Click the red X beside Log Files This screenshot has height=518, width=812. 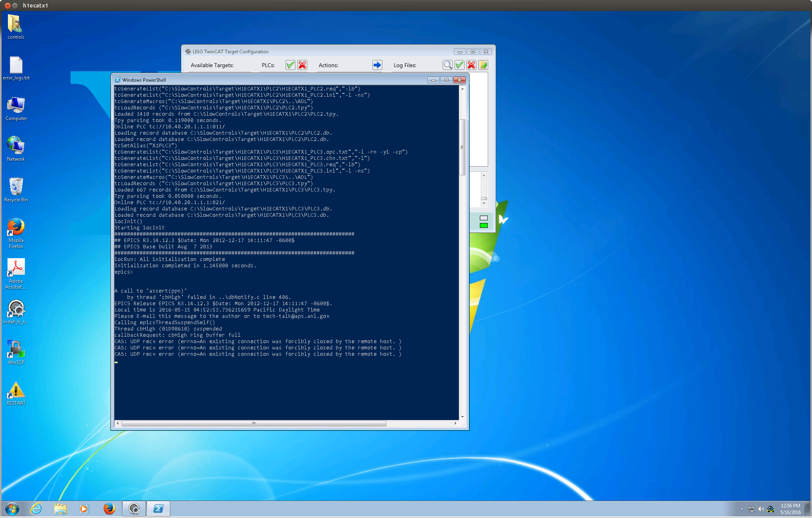tap(471, 65)
